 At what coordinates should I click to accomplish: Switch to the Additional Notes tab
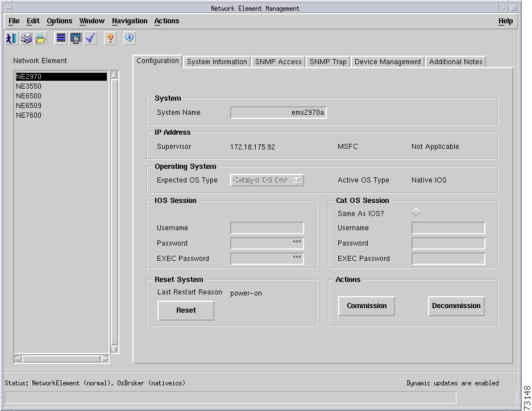pos(456,62)
